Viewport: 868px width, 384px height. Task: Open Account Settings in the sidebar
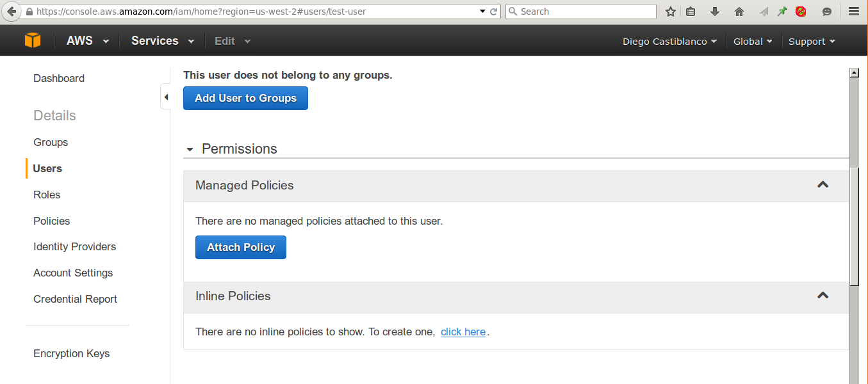pos(73,273)
